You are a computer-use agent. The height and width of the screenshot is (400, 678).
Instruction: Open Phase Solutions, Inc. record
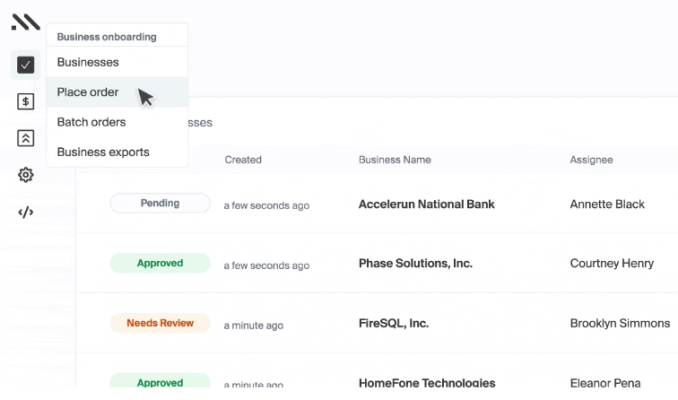(x=416, y=263)
